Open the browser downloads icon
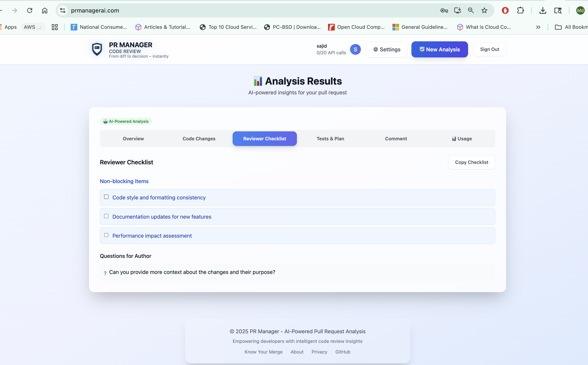The image size is (588, 365). pyautogui.click(x=543, y=10)
